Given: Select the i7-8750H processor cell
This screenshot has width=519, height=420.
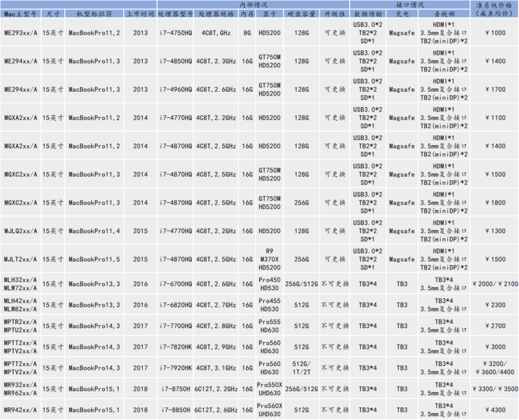Looking at the screenshot, I should 175,389.
